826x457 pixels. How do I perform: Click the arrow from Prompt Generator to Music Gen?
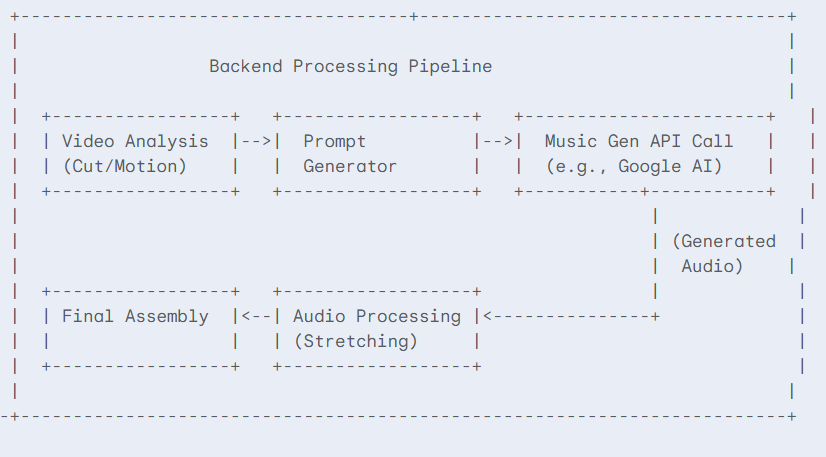498,142
